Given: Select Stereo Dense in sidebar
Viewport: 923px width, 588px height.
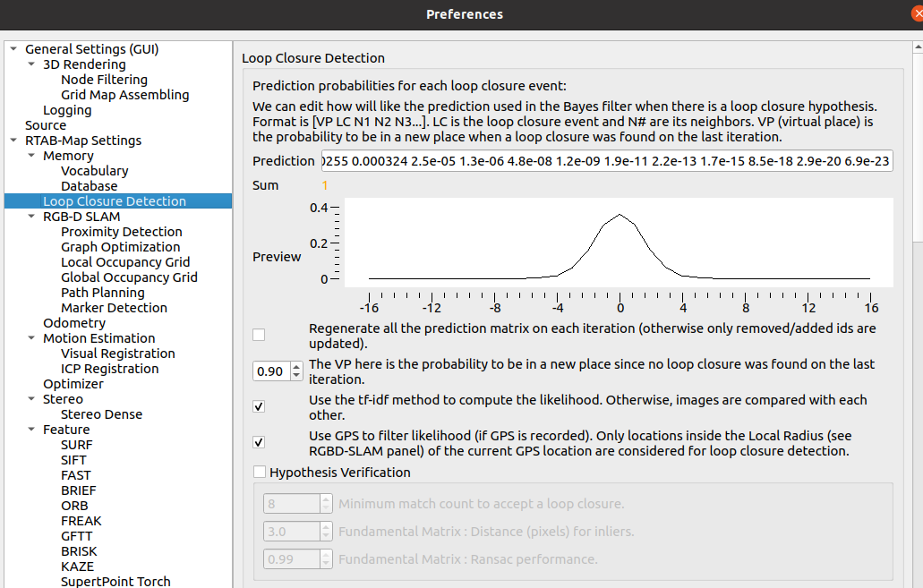Looking at the screenshot, I should 101,414.
